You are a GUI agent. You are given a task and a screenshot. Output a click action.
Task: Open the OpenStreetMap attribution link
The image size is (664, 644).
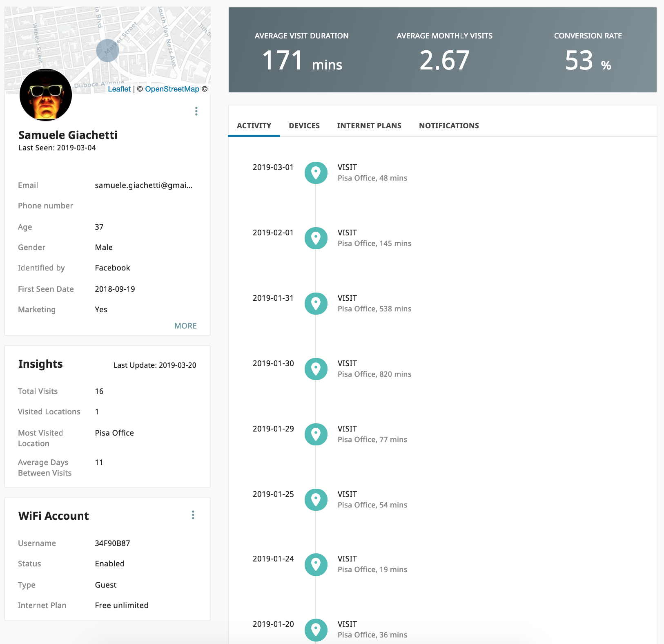(172, 89)
